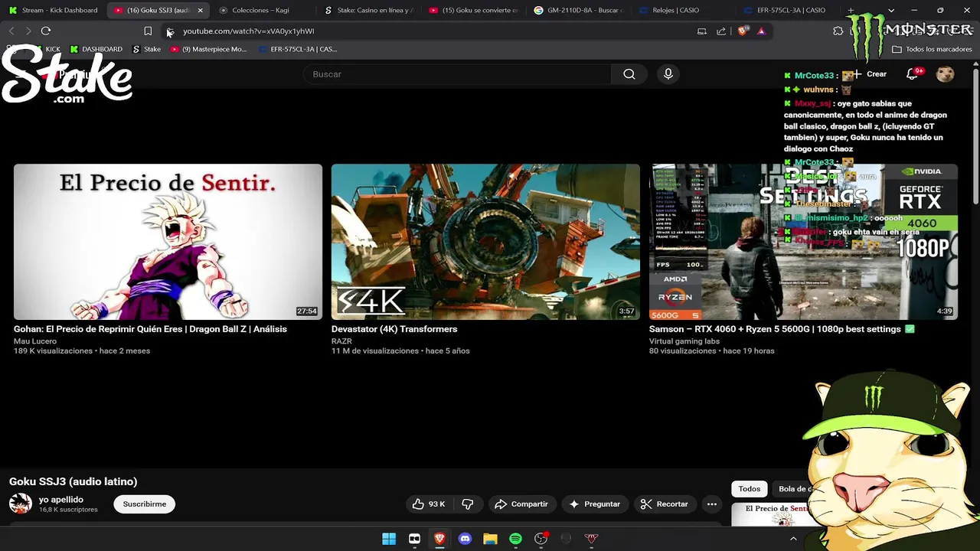Open the Stake bookmark

click(x=146, y=49)
